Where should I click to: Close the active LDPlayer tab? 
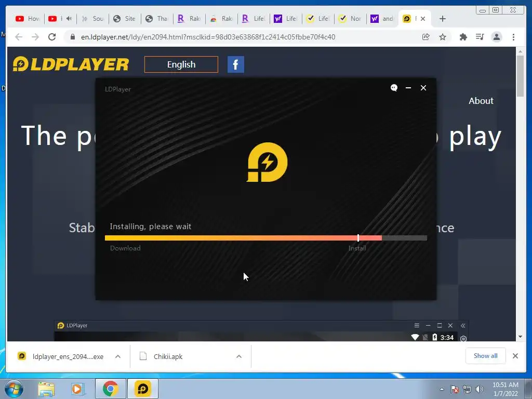pos(423,19)
